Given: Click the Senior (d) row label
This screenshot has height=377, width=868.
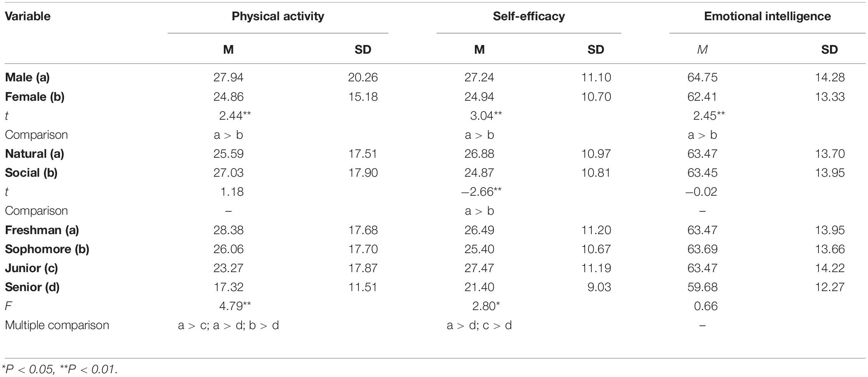Looking at the screenshot, I should click(x=32, y=287).
